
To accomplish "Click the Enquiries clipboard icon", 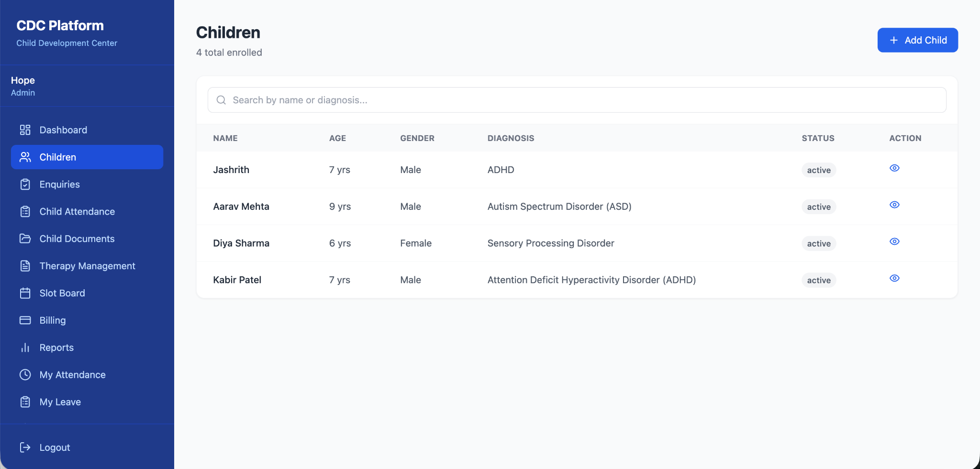I will 25,185.
